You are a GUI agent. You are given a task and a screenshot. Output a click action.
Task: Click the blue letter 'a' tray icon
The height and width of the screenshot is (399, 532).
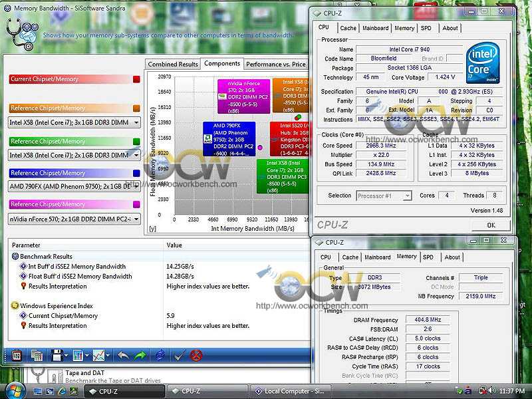468,391
